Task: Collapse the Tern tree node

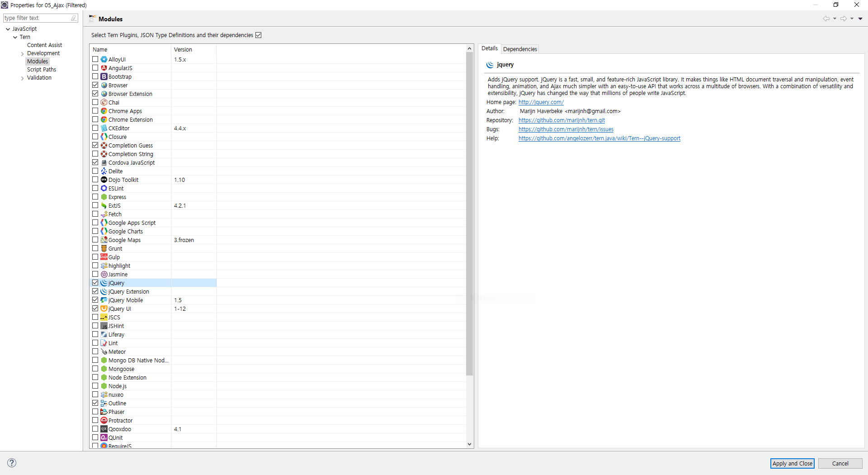Action: click(15, 37)
